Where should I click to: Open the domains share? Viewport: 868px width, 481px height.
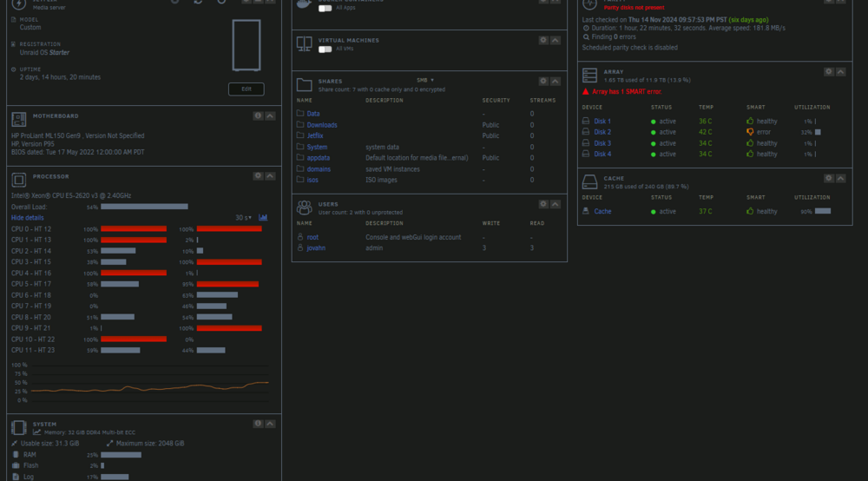[x=319, y=169]
